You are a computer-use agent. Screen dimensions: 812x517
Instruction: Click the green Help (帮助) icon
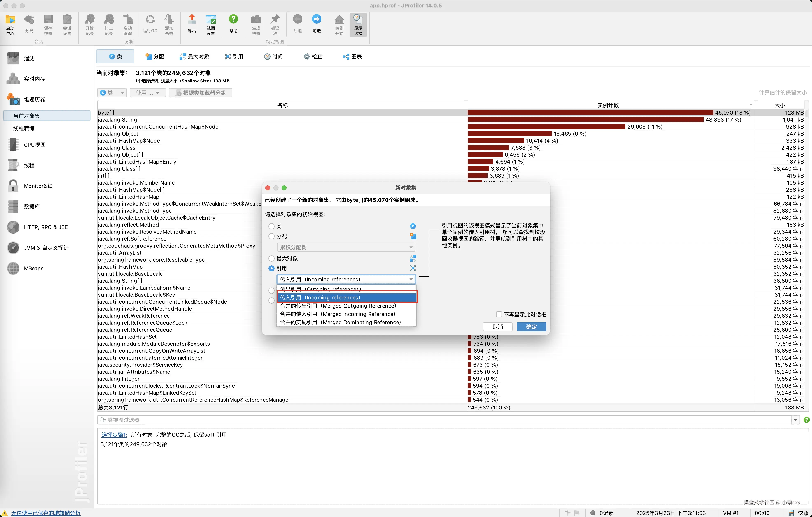(233, 24)
